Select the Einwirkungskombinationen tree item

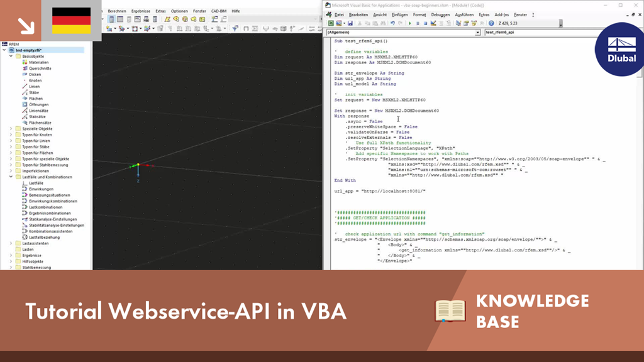(x=53, y=201)
